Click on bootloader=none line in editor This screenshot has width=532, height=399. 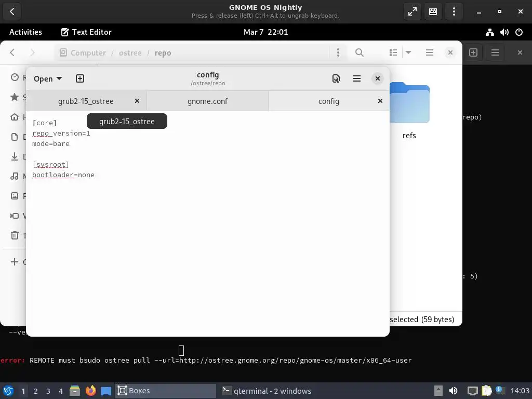click(x=63, y=175)
